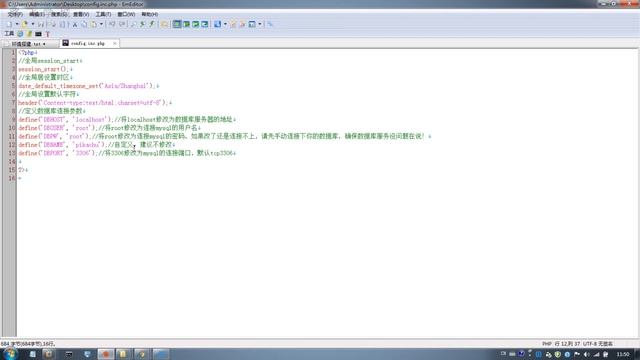Expand the Open file dropdown arrow

tap(33, 24)
